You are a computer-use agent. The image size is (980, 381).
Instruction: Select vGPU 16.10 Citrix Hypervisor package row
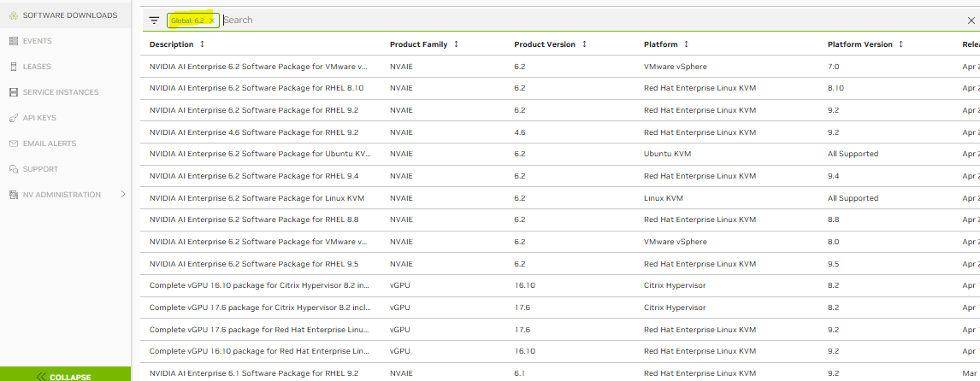(x=561, y=285)
